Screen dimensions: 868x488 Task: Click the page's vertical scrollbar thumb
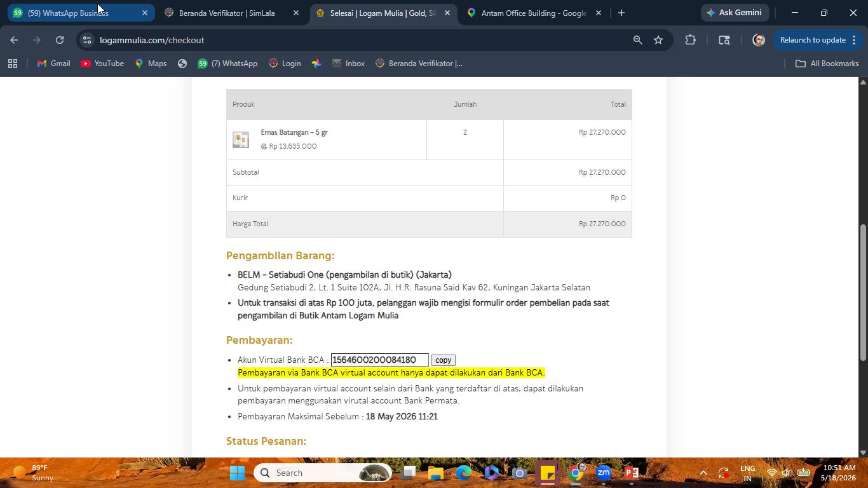[863, 293]
